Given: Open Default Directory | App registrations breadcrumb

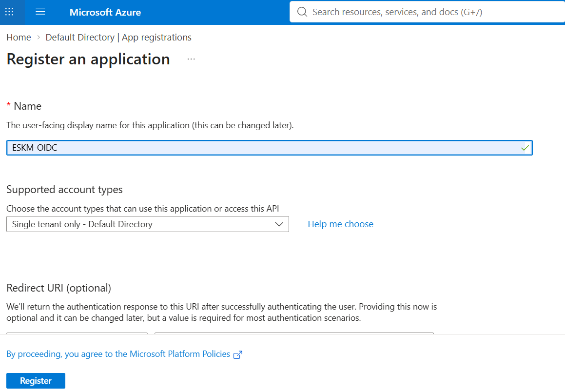Looking at the screenshot, I should pyautogui.click(x=118, y=38).
